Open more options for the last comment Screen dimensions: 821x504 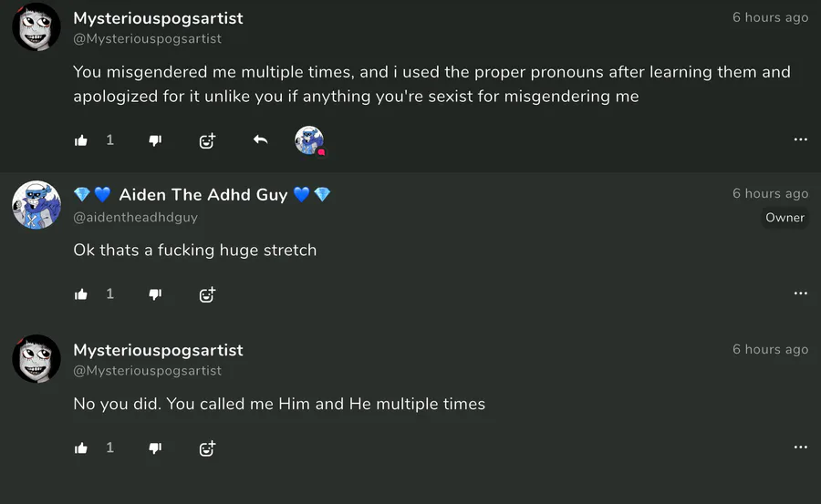[x=800, y=447]
